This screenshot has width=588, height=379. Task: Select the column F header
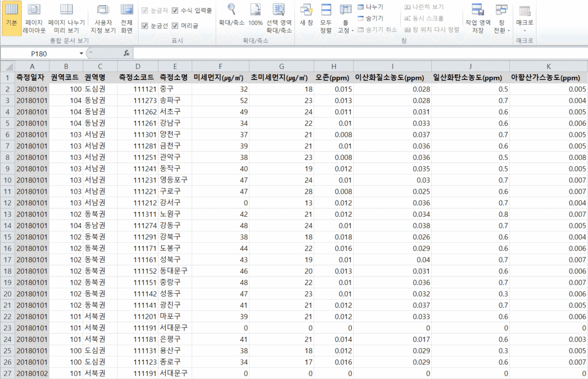pyautogui.click(x=220, y=66)
